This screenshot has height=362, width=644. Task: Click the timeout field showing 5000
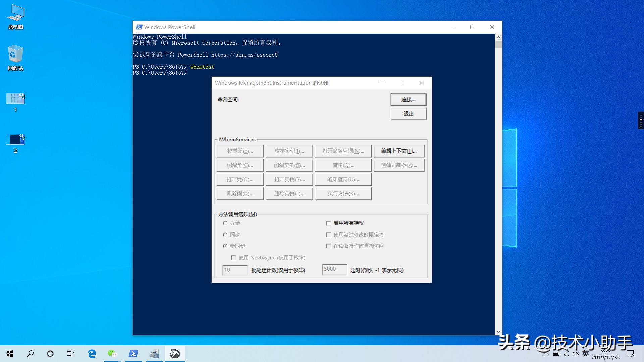tap(334, 269)
